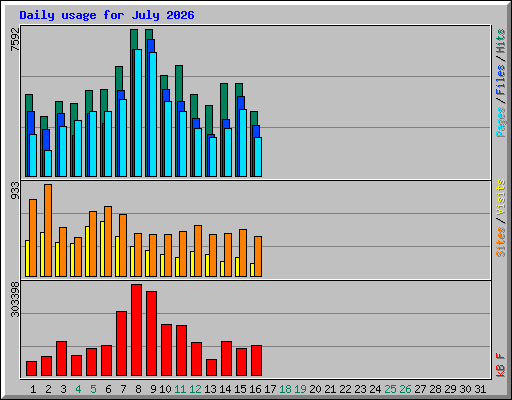The image size is (512, 400).
Task: Click day label 24 on the x-axis
Action: pyautogui.click(x=375, y=389)
